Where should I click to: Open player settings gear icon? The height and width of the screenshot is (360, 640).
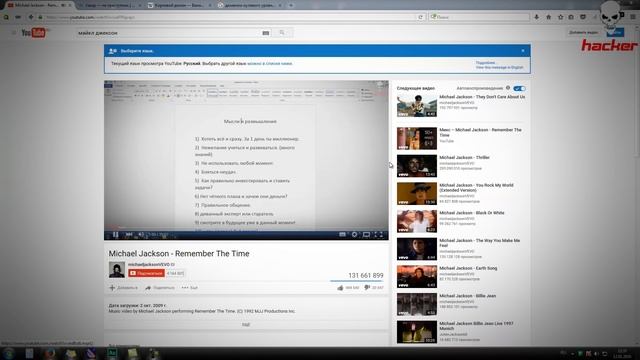click(x=354, y=234)
